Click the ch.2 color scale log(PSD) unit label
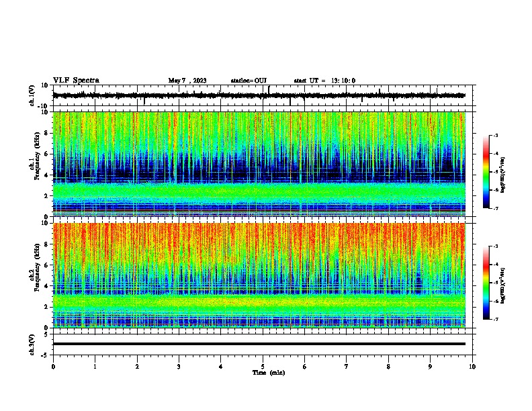Screen dimensions: 532x411 [503, 286]
